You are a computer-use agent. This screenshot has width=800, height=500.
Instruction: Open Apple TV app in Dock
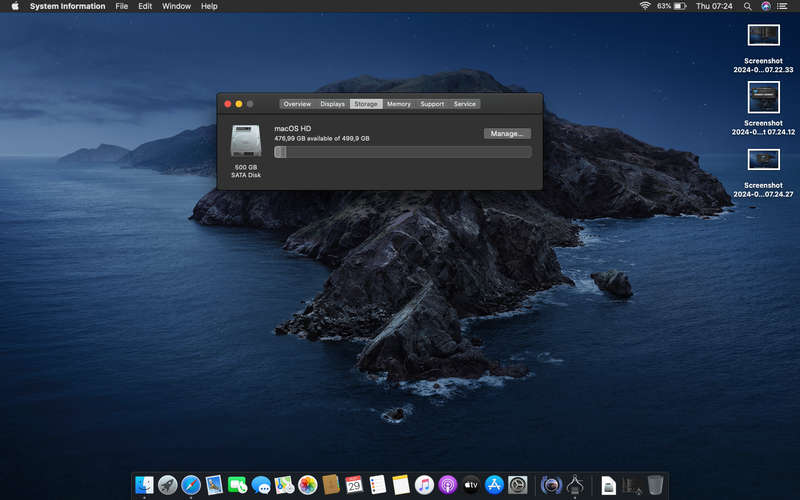[x=471, y=485]
